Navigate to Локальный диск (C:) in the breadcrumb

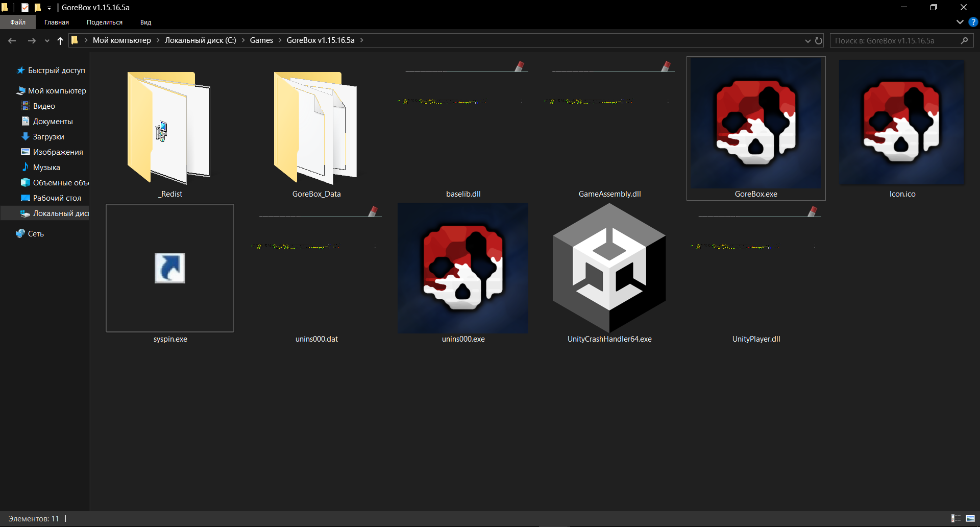(x=201, y=40)
